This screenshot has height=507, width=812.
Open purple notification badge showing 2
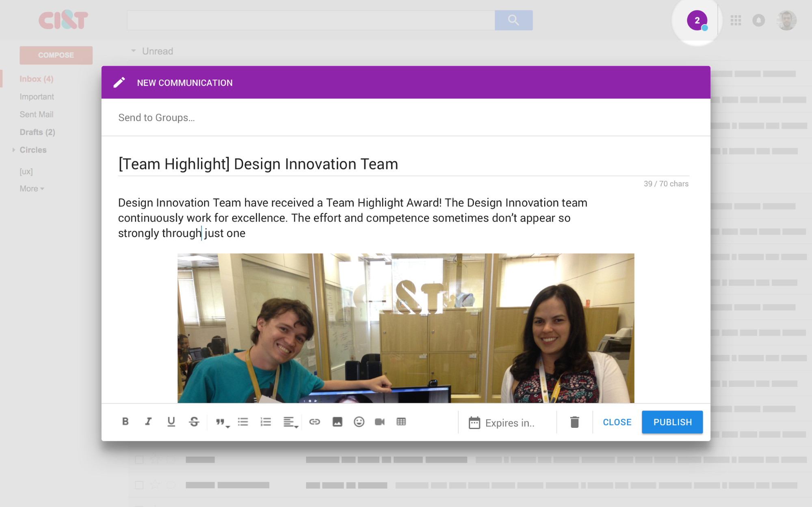pyautogui.click(x=697, y=20)
